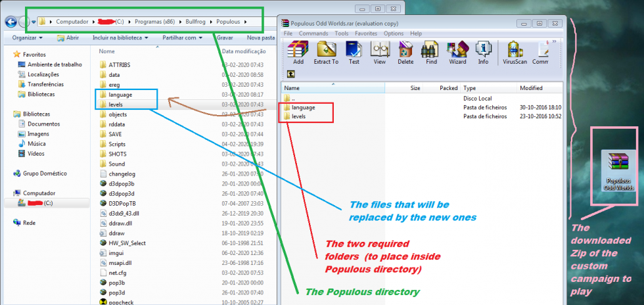The height and width of the screenshot is (305, 644).
Task: Open the Favorites menu in WinRAR
Action: 366,34
